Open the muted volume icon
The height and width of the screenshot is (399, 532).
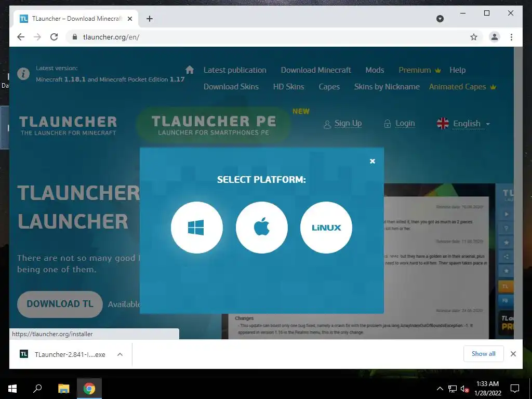464,389
